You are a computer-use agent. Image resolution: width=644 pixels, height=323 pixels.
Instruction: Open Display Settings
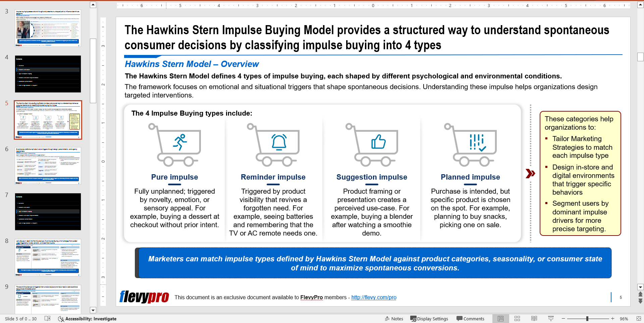pos(429,319)
